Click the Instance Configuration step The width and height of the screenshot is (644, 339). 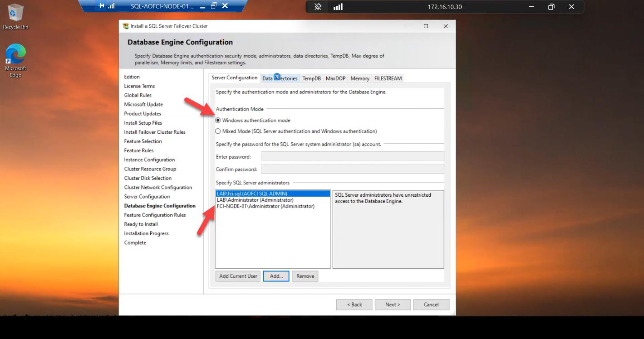tap(149, 160)
